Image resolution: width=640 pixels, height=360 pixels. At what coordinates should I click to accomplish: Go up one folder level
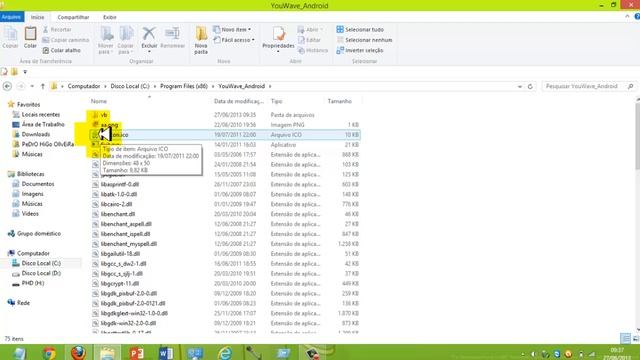(x=42, y=86)
